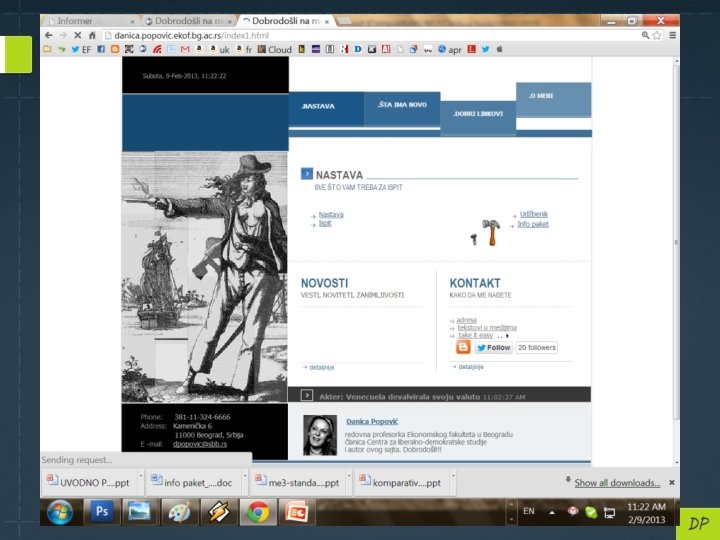Open the Apple logo bookmark
Screen dimensions: 720x540
[500, 49]
